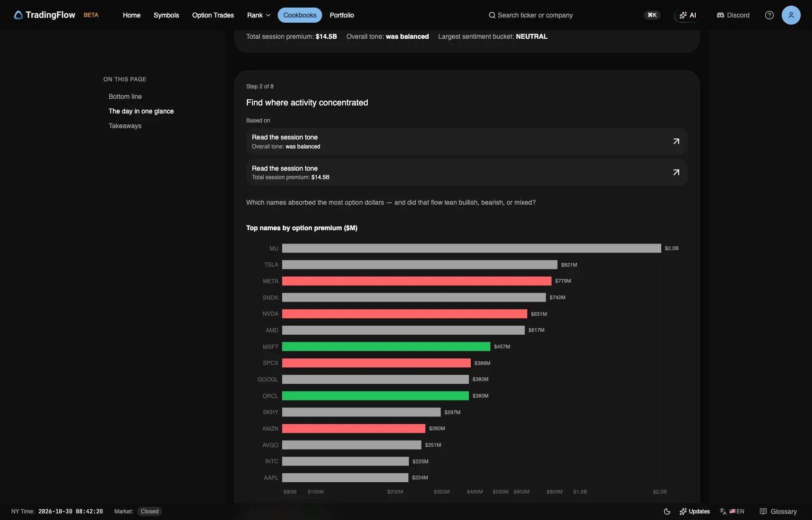Click the help question mark icon
This screenshot has width=812, height=520.
pyautogui.click(x=769, y=15)
